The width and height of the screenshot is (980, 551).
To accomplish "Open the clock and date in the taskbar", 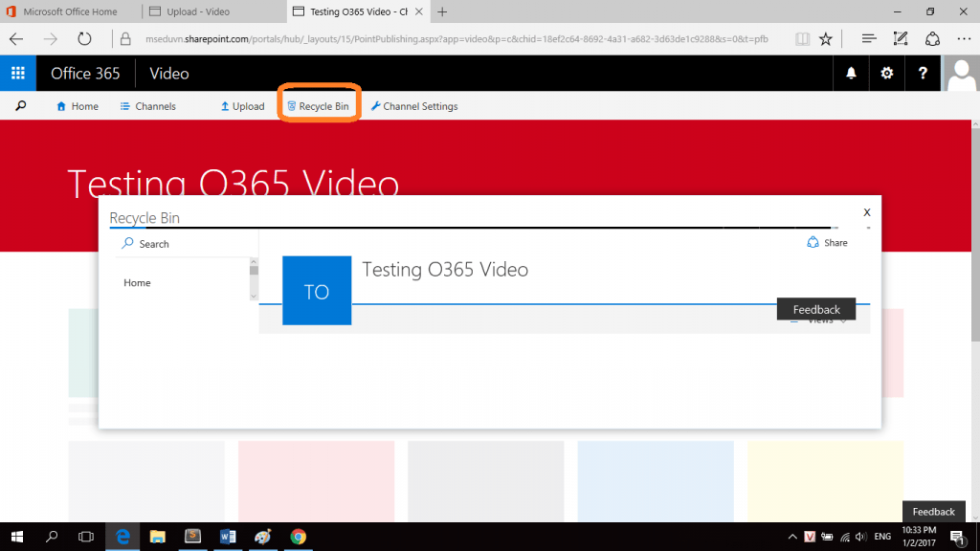I will pos(920,537).
